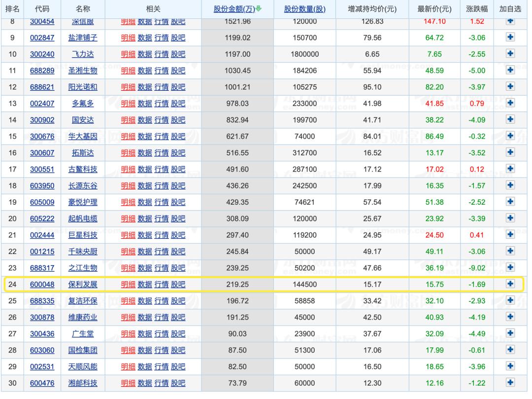532x399 pixels.
Task: Open stock code 002444 link
Action: point(42,235)
